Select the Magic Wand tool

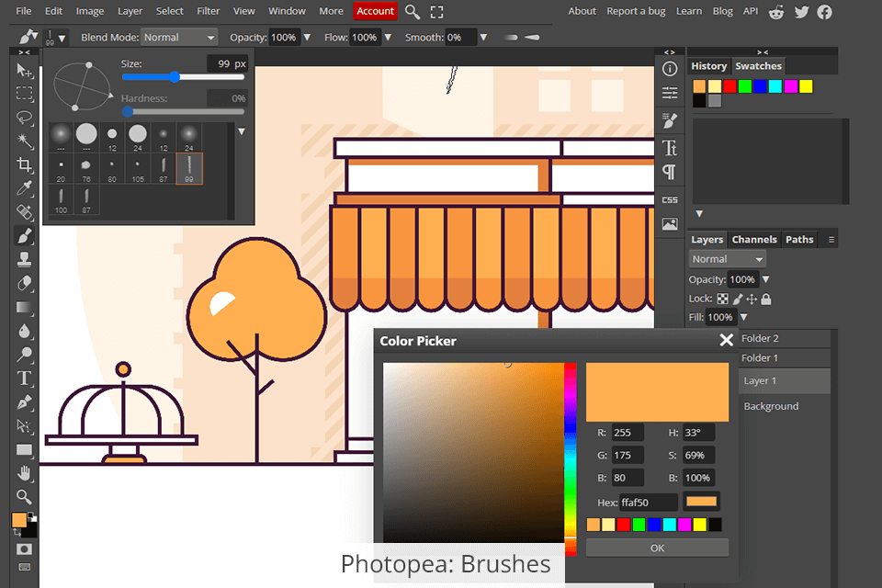click(x=25, y=141)
